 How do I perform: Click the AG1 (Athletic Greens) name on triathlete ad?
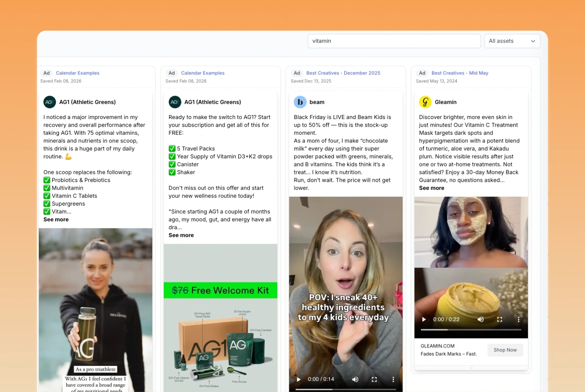coord(87,102)
